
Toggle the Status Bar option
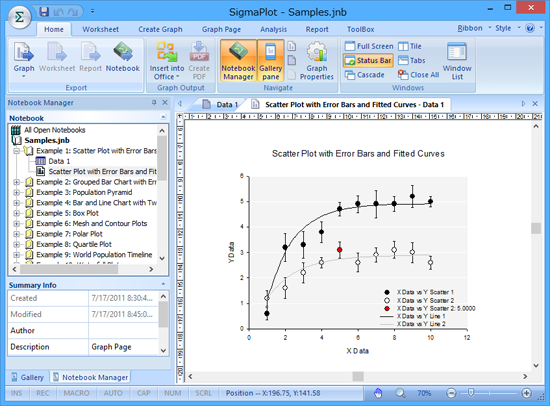click(x=368, y=60)
